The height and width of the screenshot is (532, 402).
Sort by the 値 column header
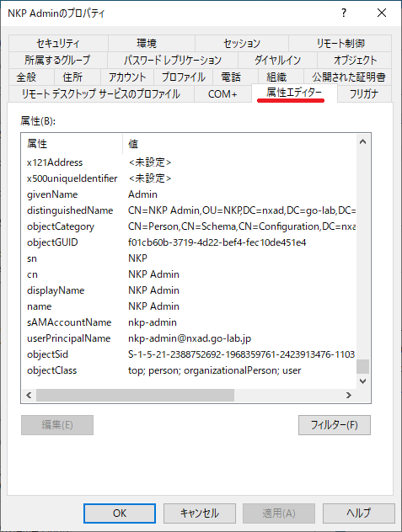point(239,144)
